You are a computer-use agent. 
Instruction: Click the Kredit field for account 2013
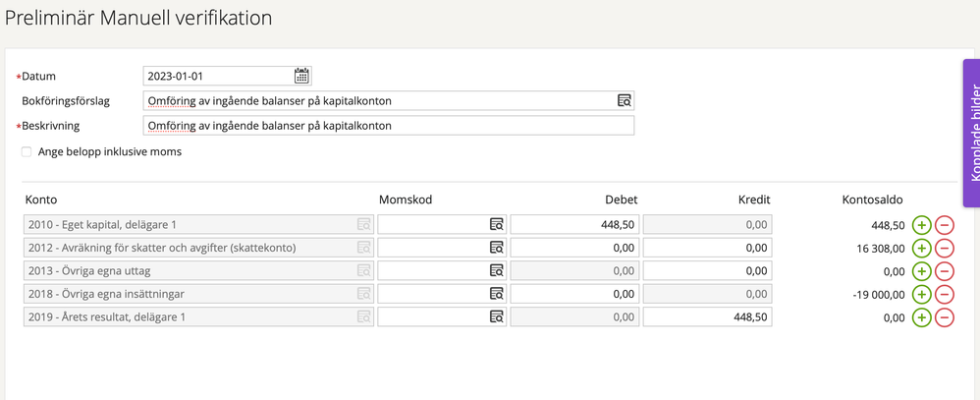click(707, 270)
